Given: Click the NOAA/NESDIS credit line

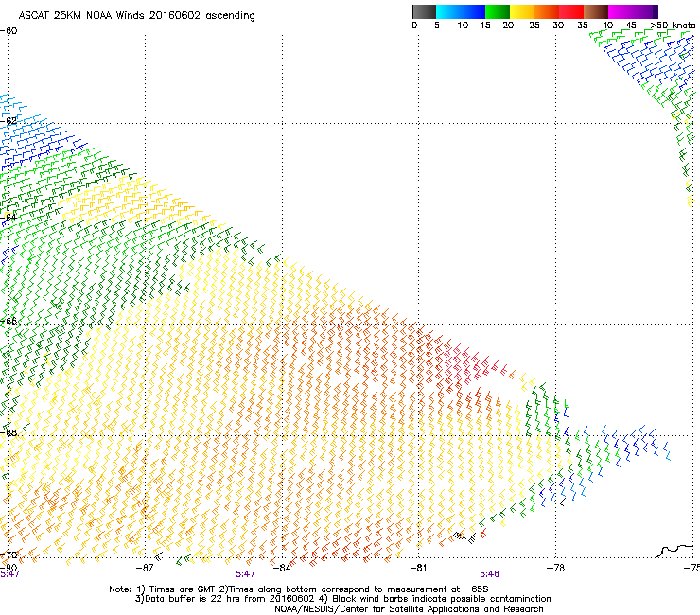Looking at the screenshot, I should point(409,609).
